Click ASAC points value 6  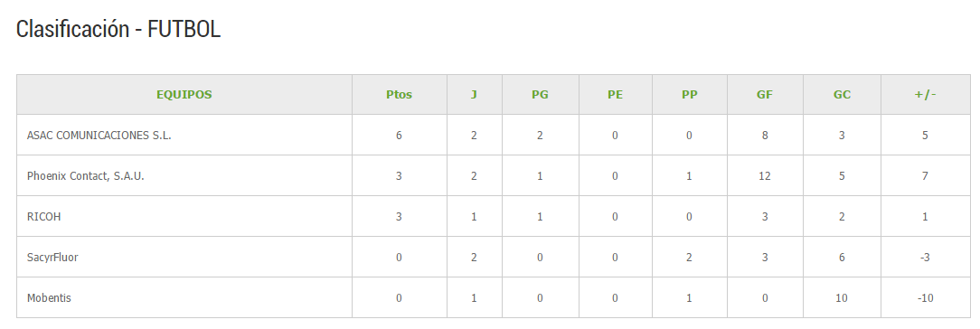coord(399,136)
